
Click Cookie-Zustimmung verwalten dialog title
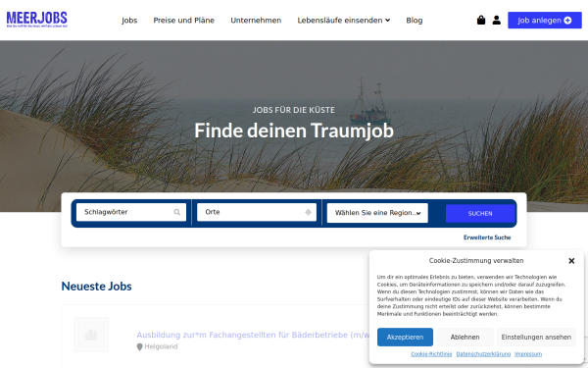[x=476, y=261]
